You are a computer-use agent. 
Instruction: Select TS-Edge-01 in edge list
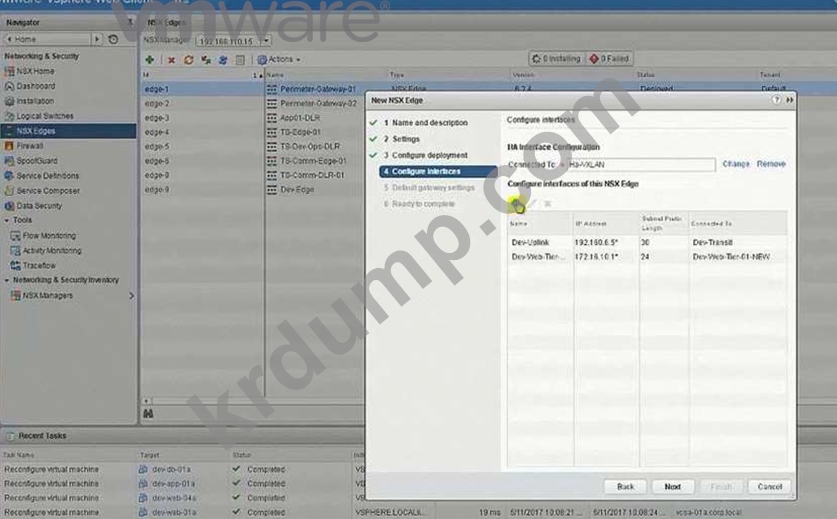[x=301, y=132]
